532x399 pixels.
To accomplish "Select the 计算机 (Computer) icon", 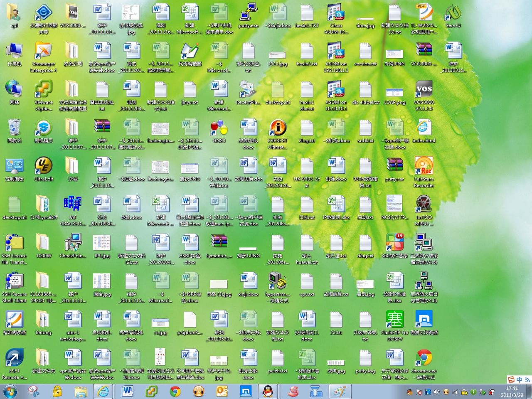I will click(x=14, y=54).
